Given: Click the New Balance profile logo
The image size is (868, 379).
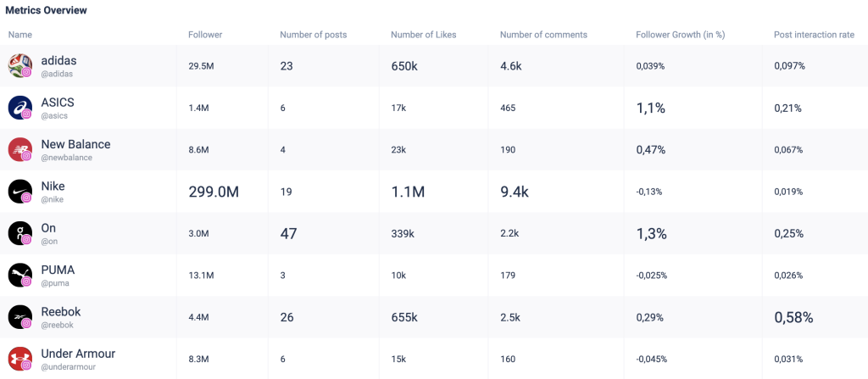Looking at the screenshot, I should [19, 149].
